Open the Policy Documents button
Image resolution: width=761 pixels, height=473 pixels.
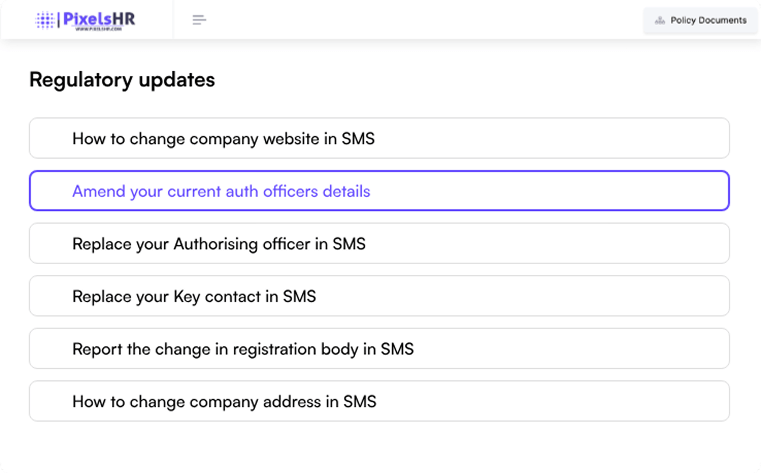coord(700,20)
